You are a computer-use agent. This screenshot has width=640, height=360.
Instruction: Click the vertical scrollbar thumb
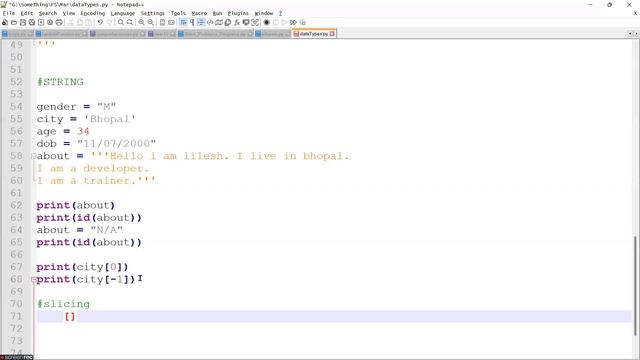636,286
